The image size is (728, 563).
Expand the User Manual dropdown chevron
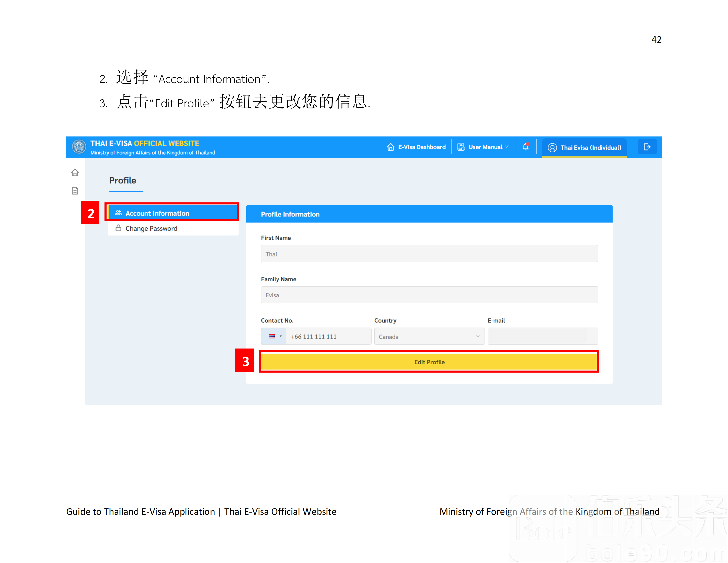[x=507, y=146]
